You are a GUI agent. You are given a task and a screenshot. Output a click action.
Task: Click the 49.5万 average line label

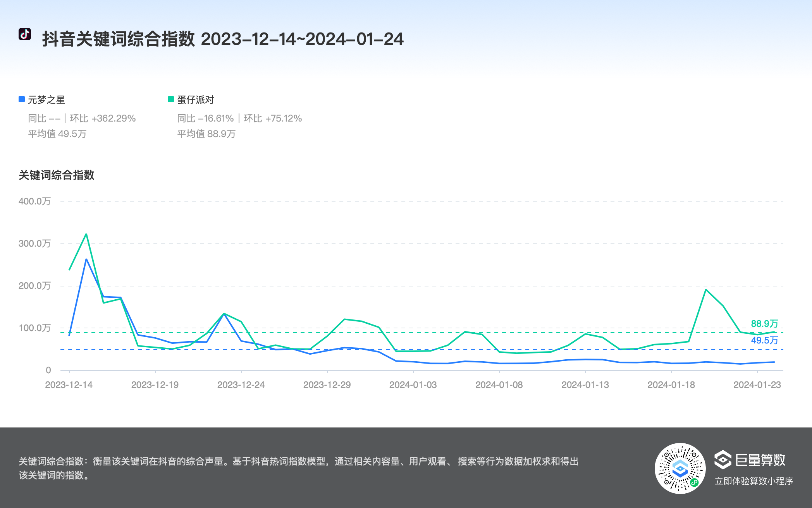pyautogui.click(x=764, y=340)
